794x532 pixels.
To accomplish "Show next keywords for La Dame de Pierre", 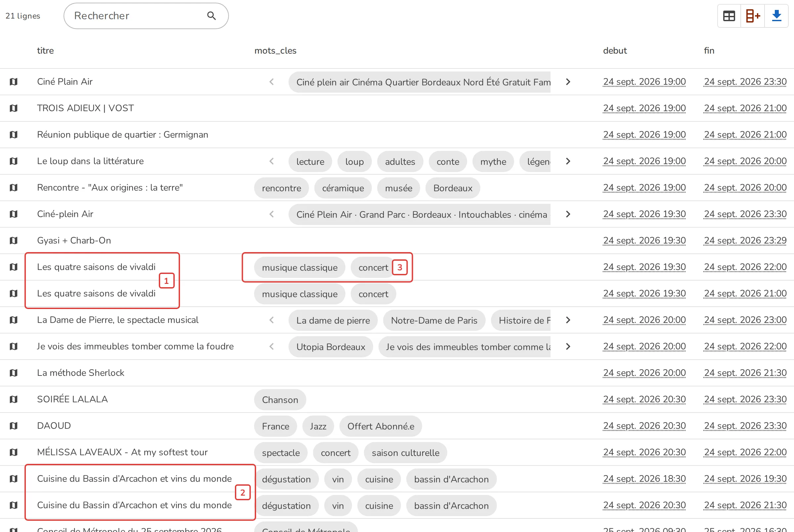I will pyautogui.click(x=568, y=320).
